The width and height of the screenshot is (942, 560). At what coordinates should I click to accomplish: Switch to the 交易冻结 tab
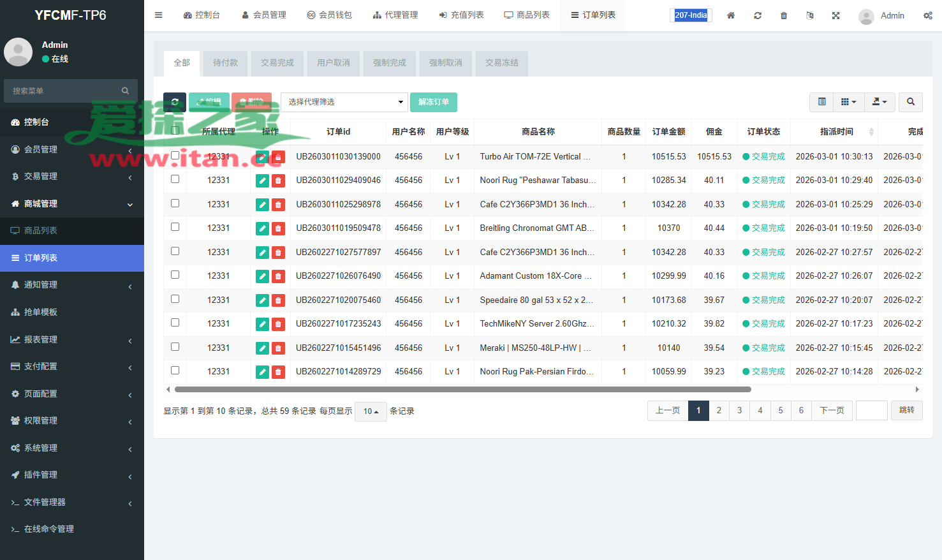click(501, 63)
